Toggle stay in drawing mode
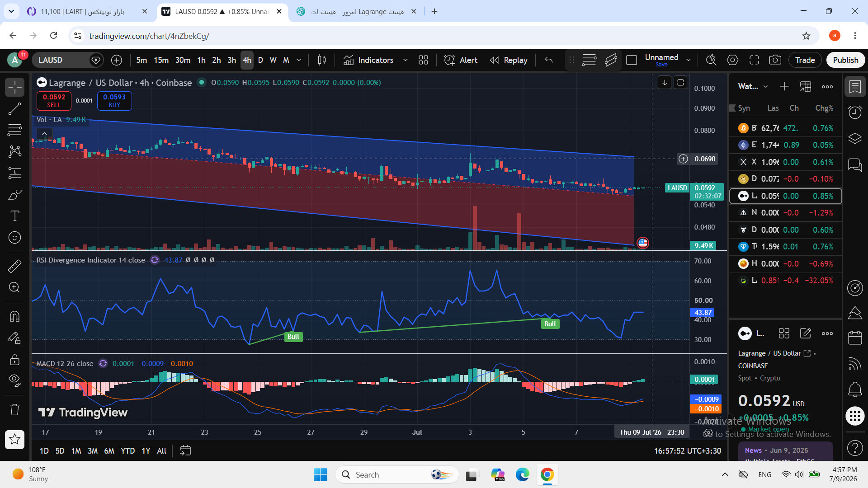Image resolution: width=868 pixels, height=488 pixels. click(x=14, y=338)
